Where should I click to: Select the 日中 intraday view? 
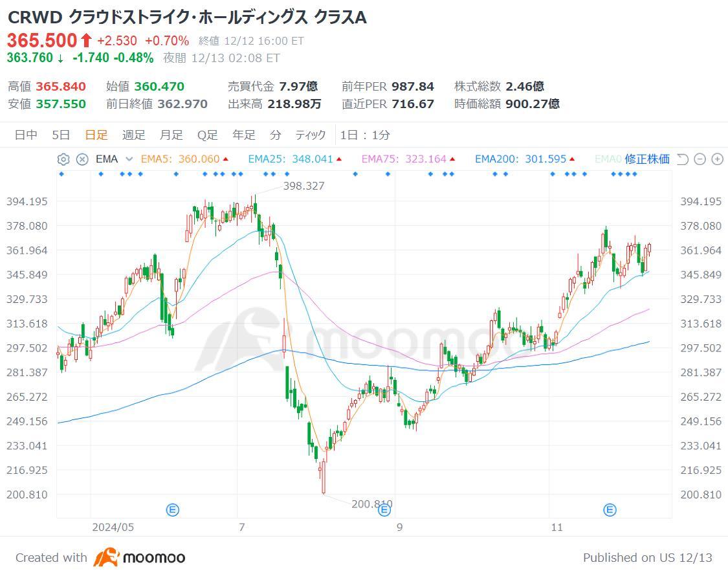coord(26,135)
